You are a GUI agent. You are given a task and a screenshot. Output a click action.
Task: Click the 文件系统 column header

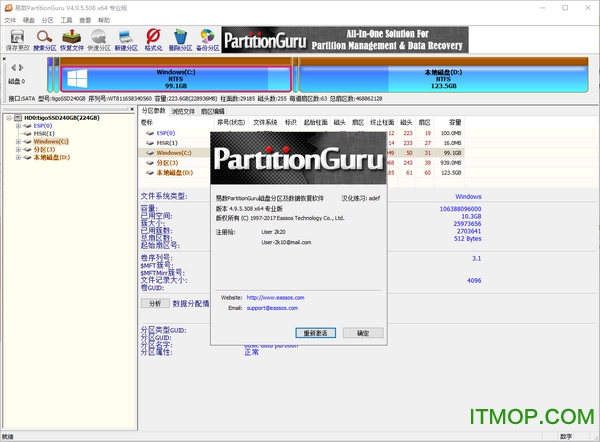(265, 122)
